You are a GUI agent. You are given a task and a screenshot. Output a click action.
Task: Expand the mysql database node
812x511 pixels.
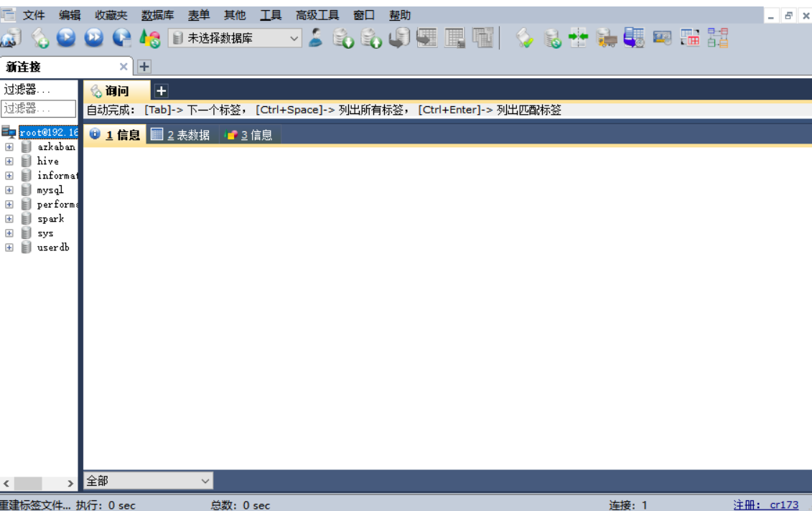[9, 189]
